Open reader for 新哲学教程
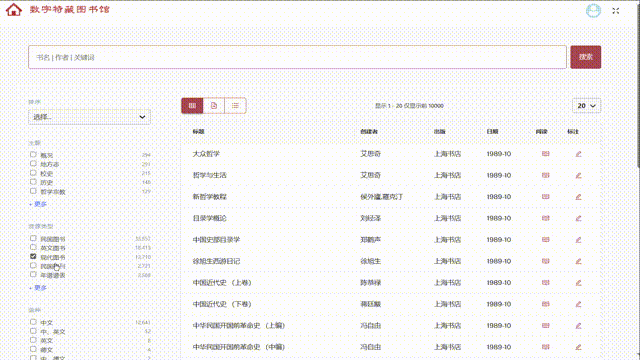Screen dimensions: 640x360 [x=545, y=197]
